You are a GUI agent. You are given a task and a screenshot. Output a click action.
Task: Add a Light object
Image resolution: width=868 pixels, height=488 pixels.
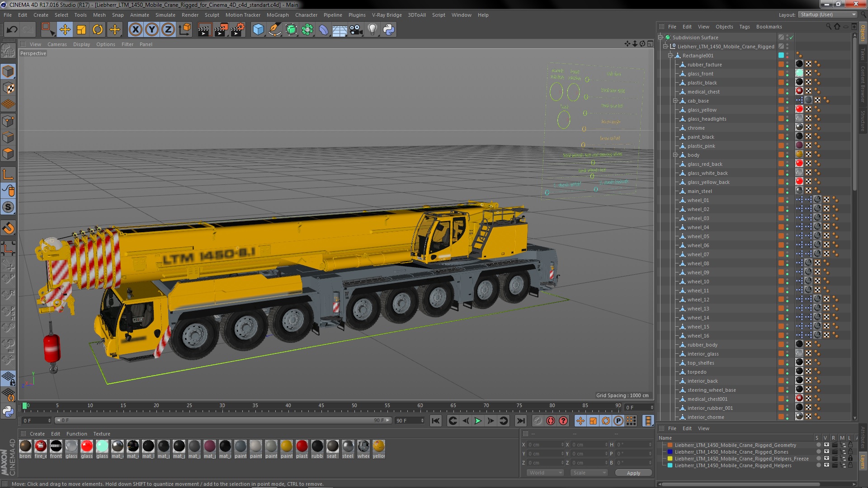pyautogui.click(x=373, y=30)
